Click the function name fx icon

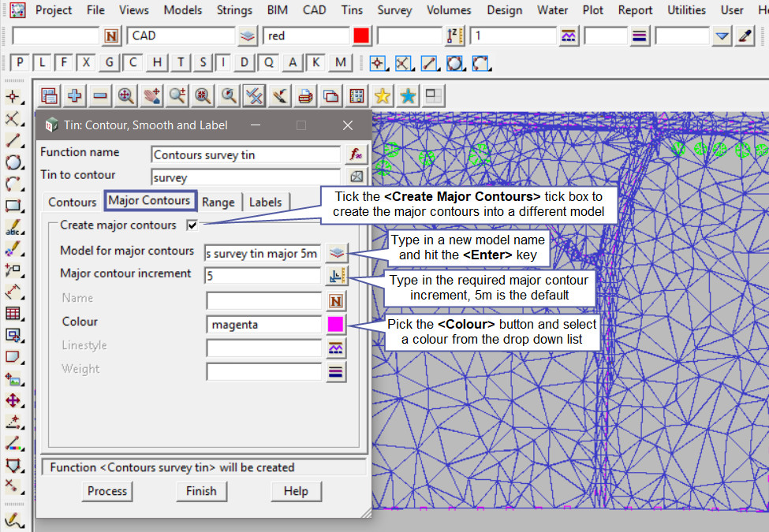coord(356,154)
